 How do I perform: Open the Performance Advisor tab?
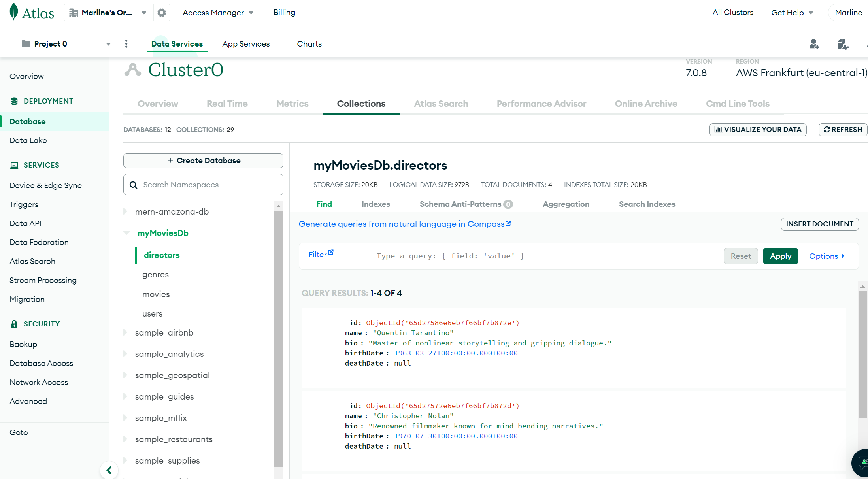pyautogui.click(x=541, y=104)
